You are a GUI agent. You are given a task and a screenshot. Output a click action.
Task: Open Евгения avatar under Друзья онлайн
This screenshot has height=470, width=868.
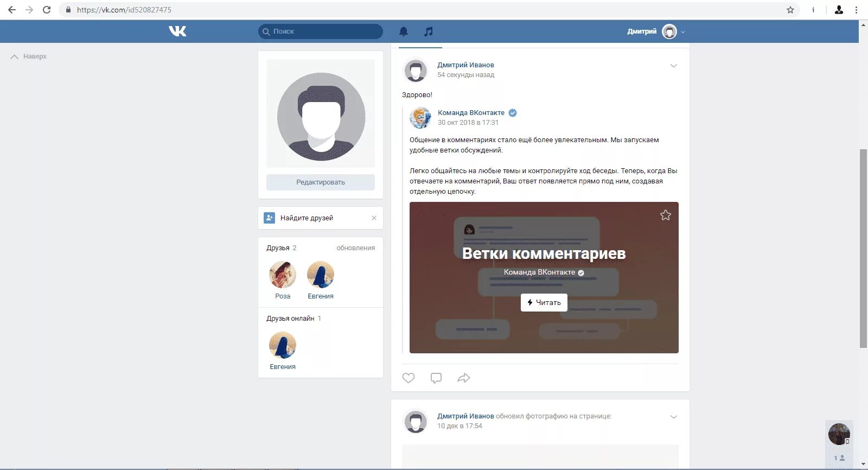coord(283,345)
